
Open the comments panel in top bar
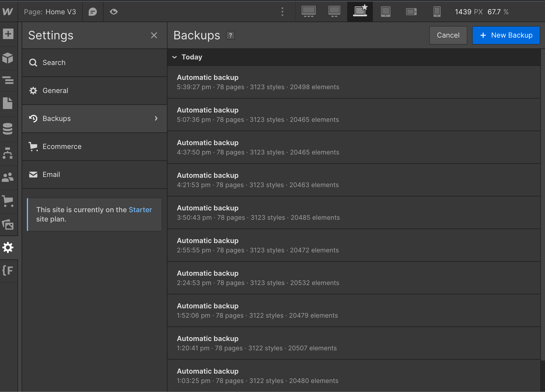click(93, 12)
